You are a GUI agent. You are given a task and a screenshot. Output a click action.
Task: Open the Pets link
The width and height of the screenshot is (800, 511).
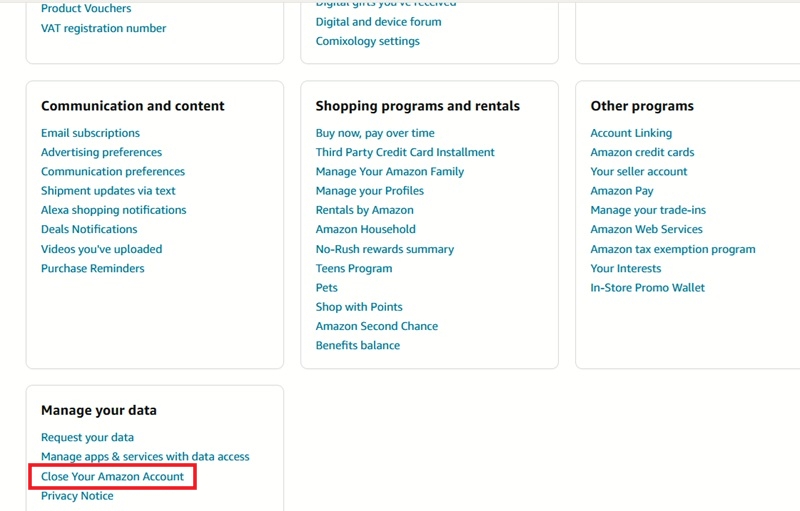click(327, 288)
